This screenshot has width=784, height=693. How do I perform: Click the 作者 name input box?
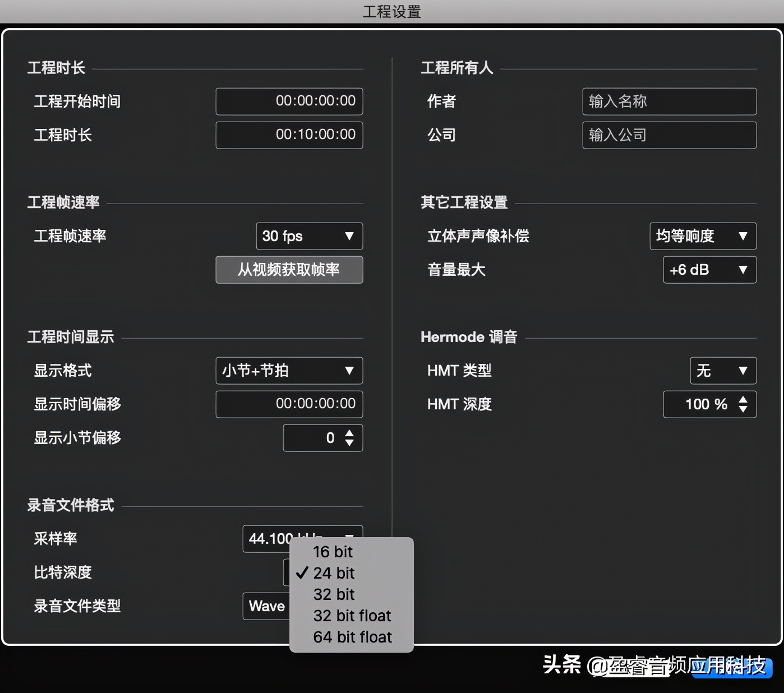point(668,101)
